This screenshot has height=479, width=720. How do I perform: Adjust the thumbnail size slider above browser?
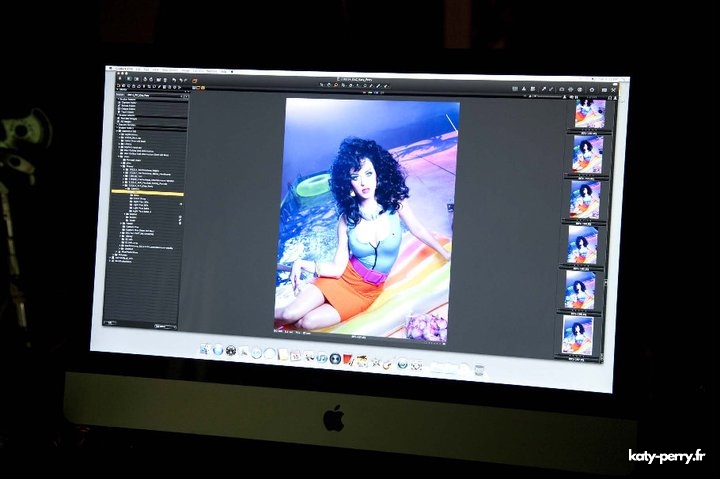tap(549, 96)
